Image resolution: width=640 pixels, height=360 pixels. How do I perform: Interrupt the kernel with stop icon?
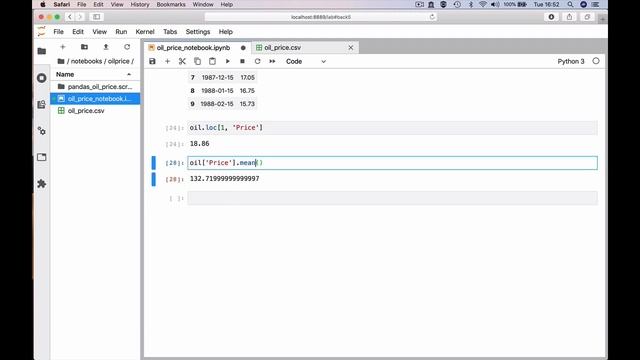tap(242, 61)
